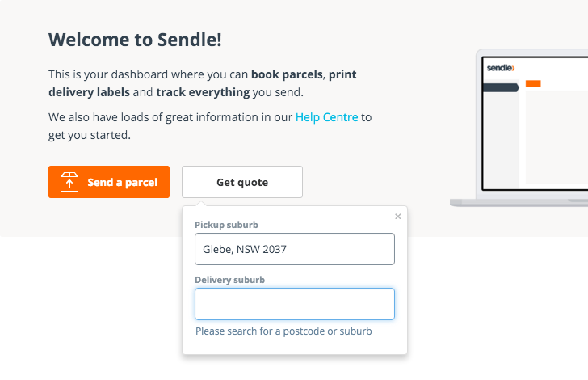Click the bold delivery labels text
The width and height of the screenshot is (588, 380).
point(89,92)
